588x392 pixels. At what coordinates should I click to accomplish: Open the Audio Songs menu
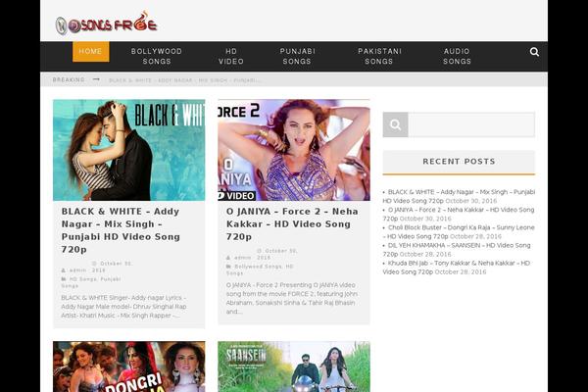click(457, 56)
